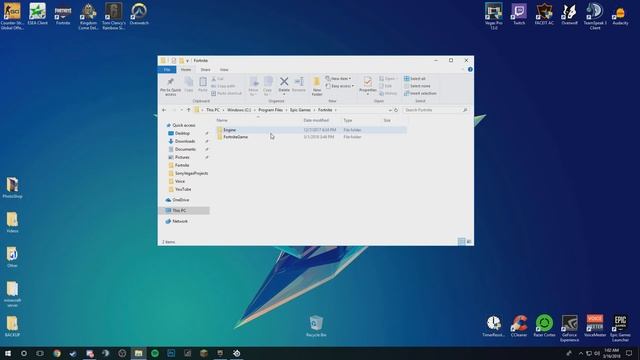Open Properties in the ribbon

(368, 86)
